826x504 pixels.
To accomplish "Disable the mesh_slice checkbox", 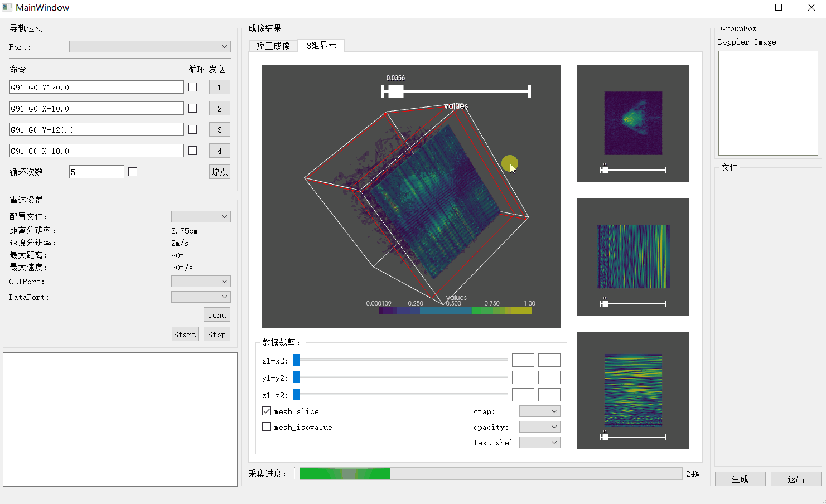I will click(267, 411).
